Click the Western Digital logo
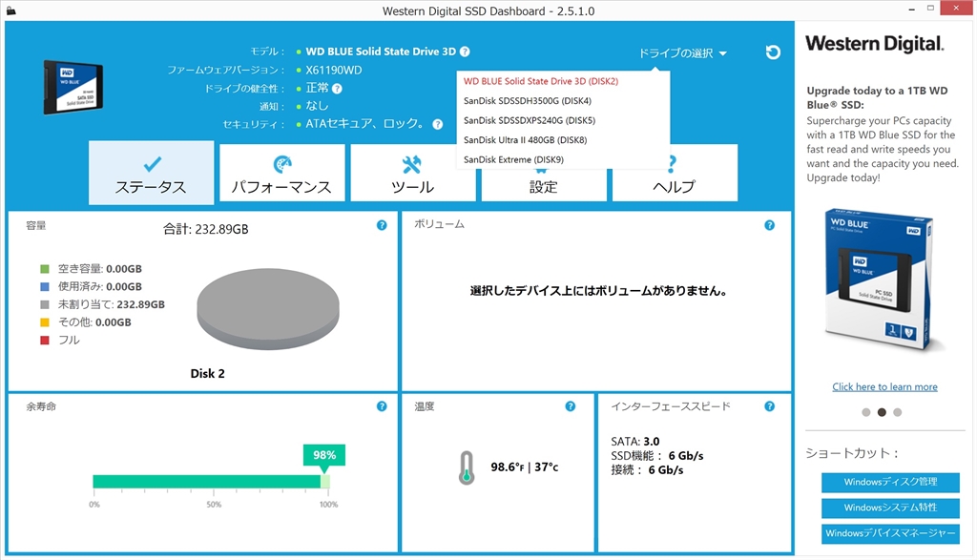This screenshot has width=977, height=560. (875, 44)
